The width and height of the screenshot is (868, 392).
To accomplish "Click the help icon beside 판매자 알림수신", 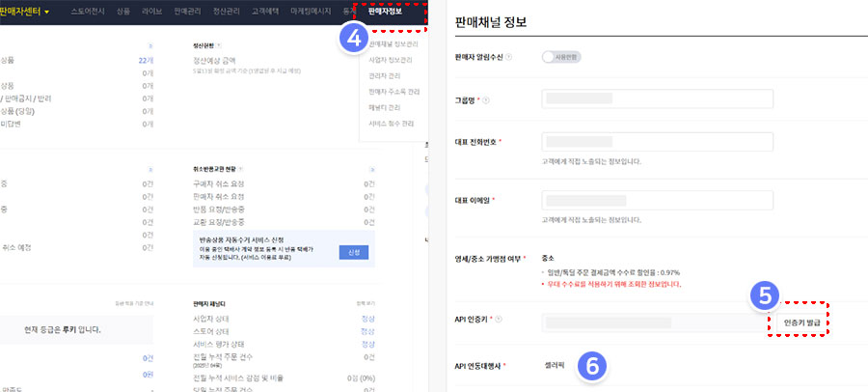I will pos(508,57).
